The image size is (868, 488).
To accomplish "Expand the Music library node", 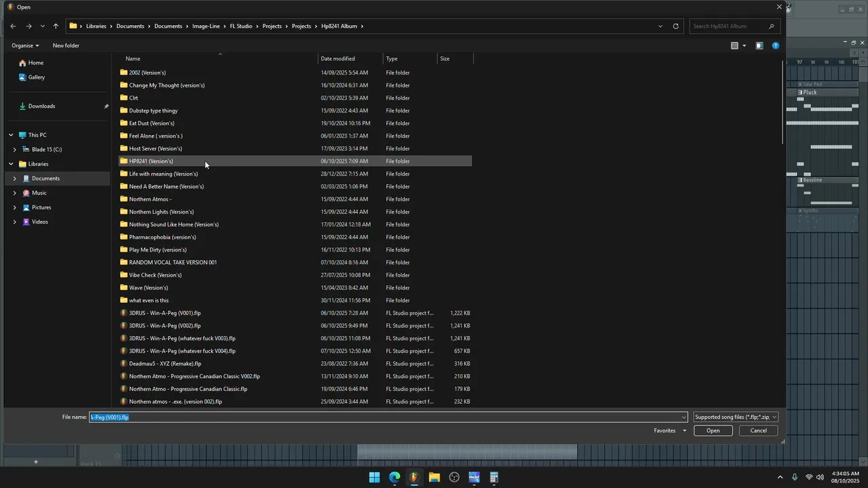I will (x=15, y=193).
